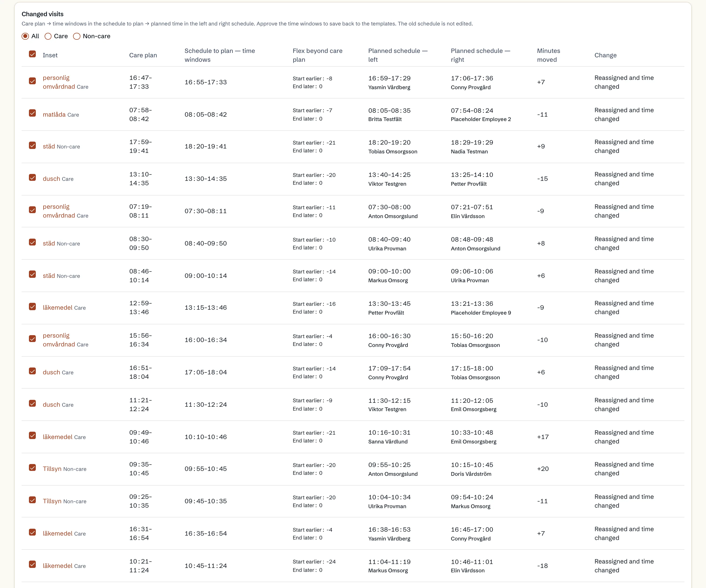The width and height of the screenshot is (706, 588).
Task: Click the Care plan column header
Action: pos(143,55)
